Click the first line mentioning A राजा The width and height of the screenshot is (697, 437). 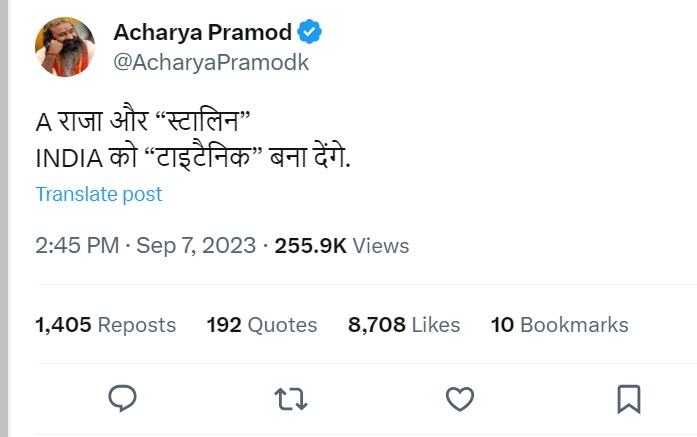pos(142,125)
